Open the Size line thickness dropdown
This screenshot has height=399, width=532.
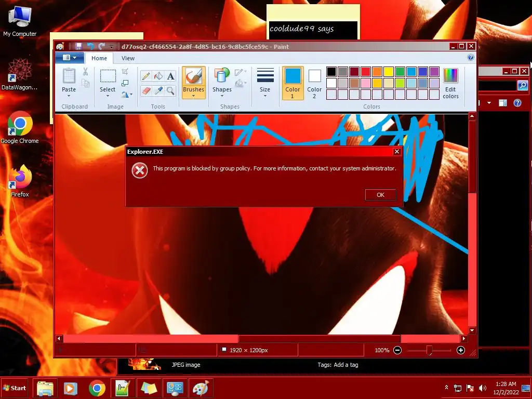(x=265, y=83)
